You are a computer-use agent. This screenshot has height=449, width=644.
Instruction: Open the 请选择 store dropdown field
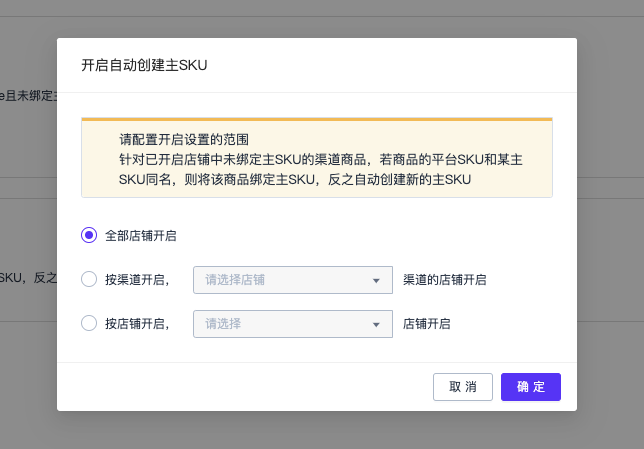[x=293, y=324]
